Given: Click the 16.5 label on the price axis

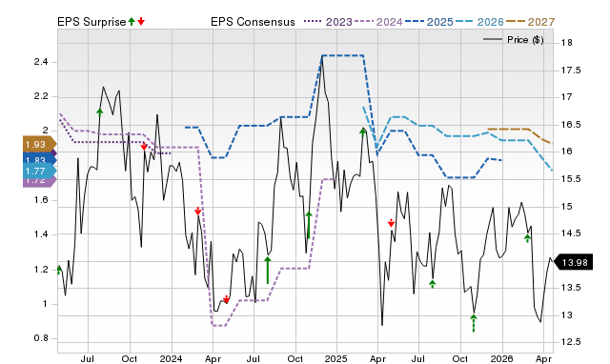Looking at the screenshot, I should (x=571, y=125).
